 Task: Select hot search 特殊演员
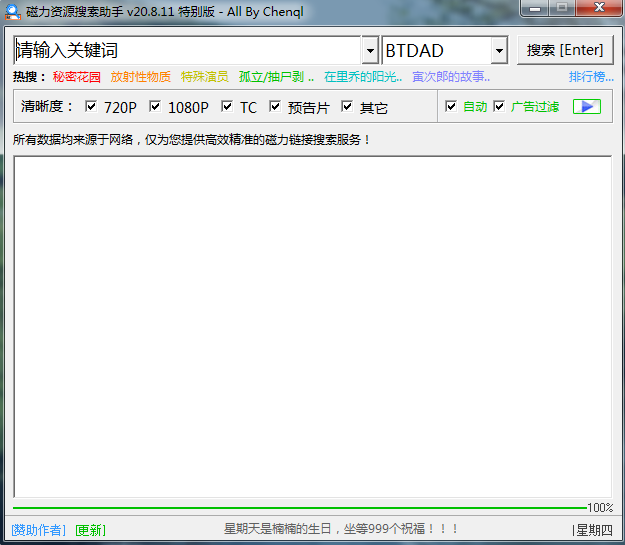tap(204, 77)
